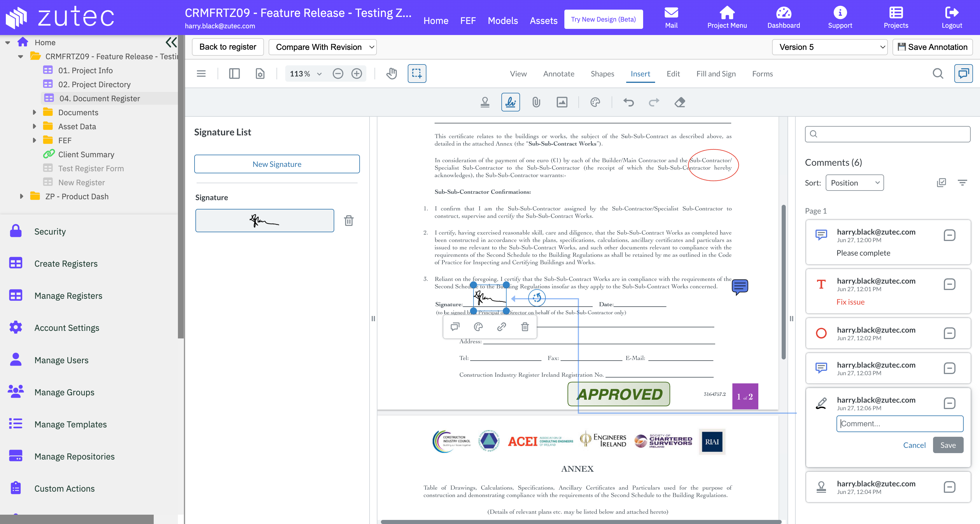Click the comments search field
The image size is (980, 524).
887,134
